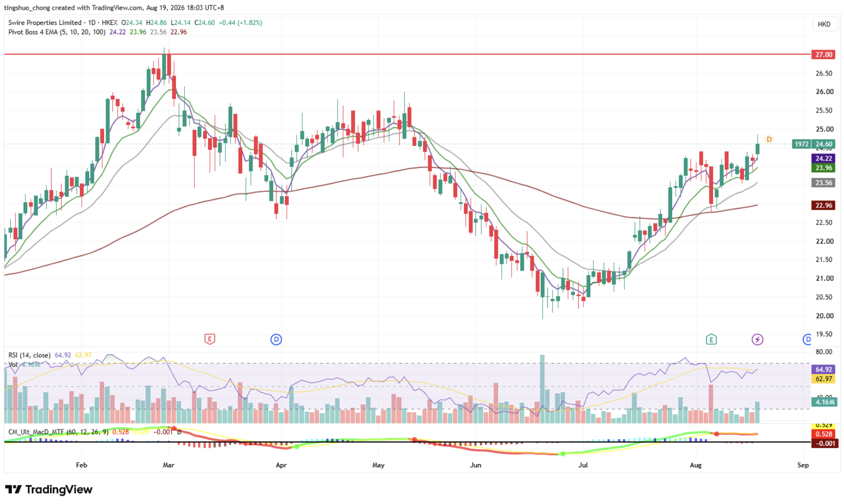Click the green earnings E marker in August
Screen dimensions: 844x504
711,339
